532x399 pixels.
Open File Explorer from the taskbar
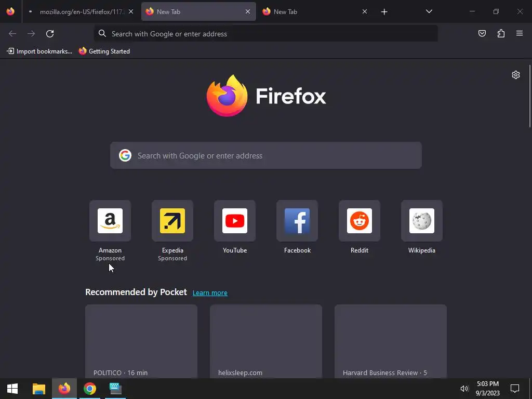pos(38,389)
